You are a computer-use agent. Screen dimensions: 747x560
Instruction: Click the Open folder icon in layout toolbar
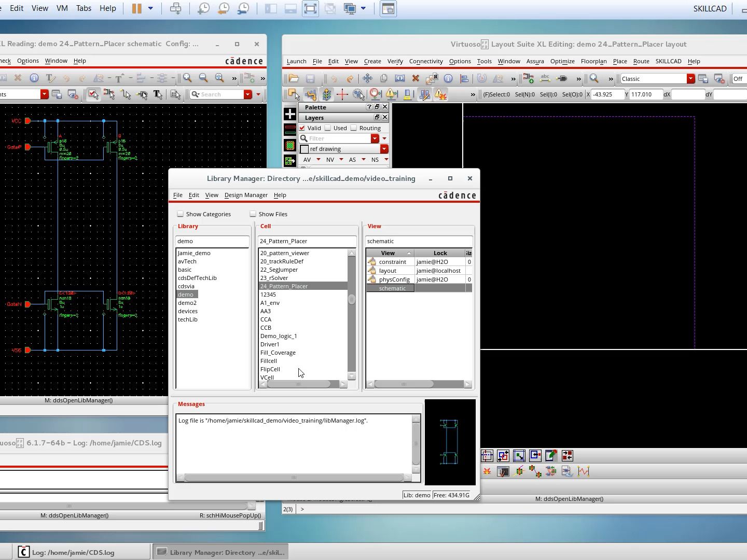click(294, 79)
